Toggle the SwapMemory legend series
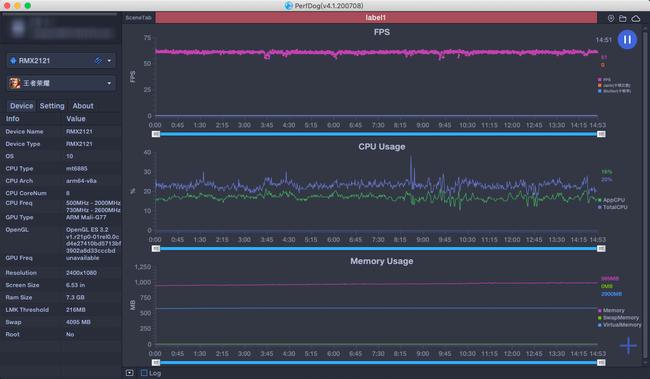The width and height of the screenshot is (650, 379). (618, 318)
